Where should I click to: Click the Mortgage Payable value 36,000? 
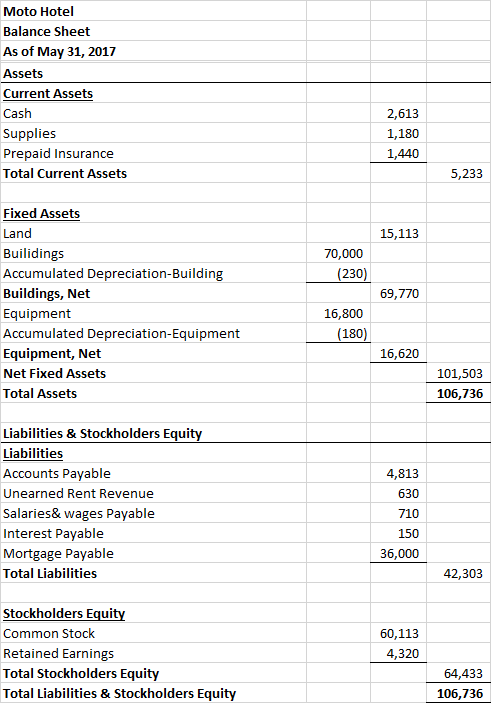coord(399,554)
